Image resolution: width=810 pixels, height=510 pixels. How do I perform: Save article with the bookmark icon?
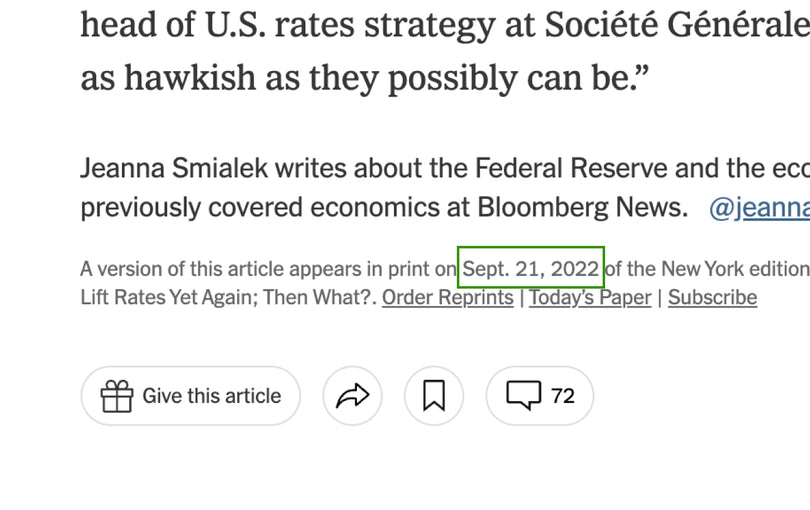[x=434, y=396]
